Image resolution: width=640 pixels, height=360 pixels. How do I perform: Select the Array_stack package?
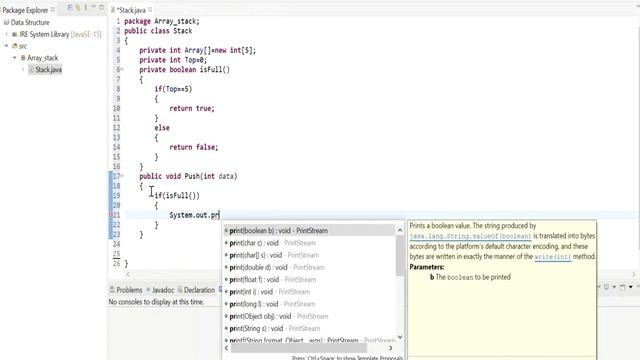click(42, 58)
